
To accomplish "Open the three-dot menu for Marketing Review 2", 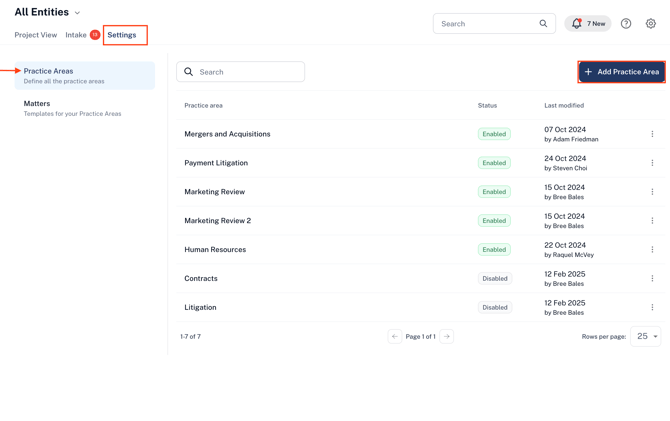I will point(652,221).
